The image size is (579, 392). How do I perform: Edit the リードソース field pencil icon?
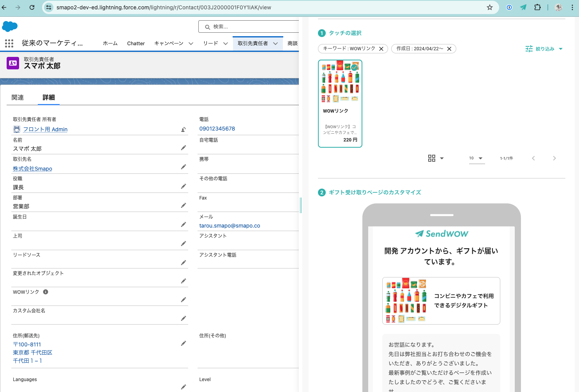point(183,263)
